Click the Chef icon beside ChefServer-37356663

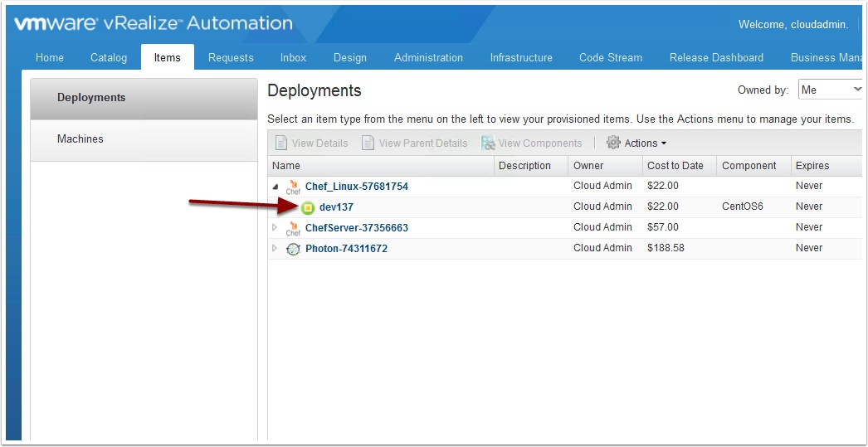pyautogui.click(x=294, y=228)
